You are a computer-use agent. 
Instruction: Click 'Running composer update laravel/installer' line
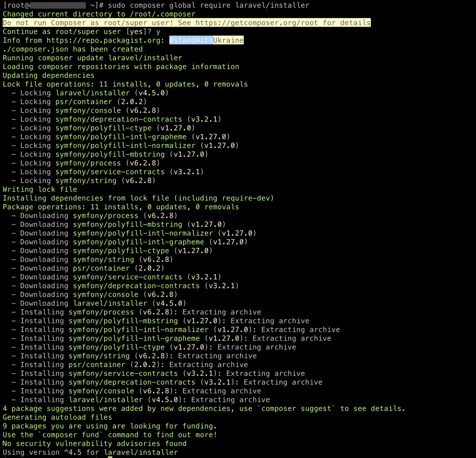coord(92,58)
